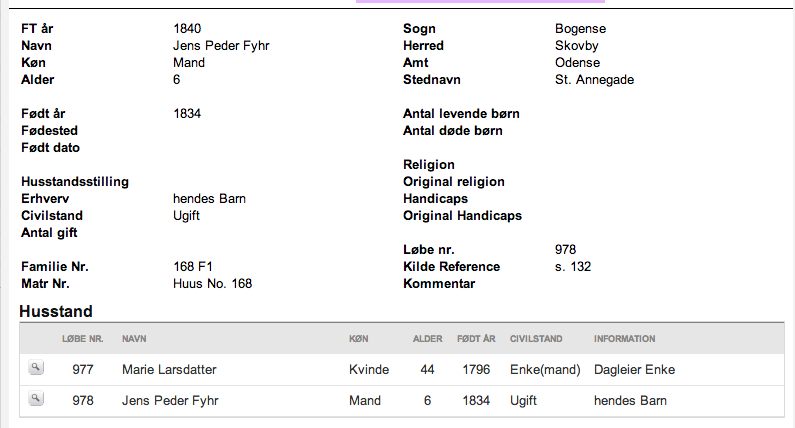Click Amt value Odense
This screenshot has width=795, height=428.
577,62
